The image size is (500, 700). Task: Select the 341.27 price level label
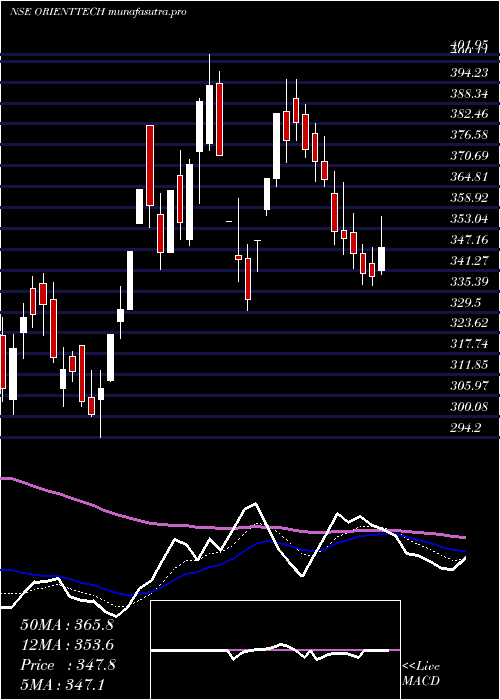click(469, 261)
